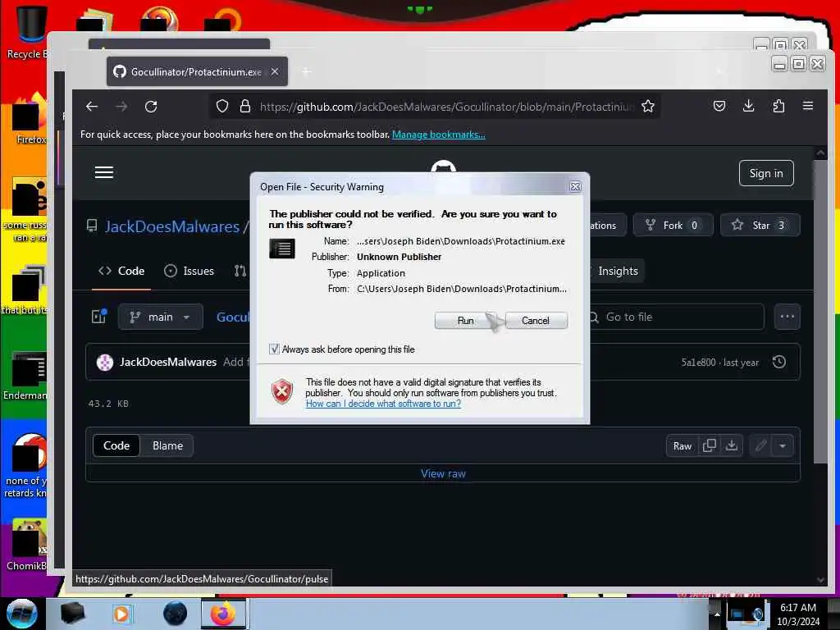Click the site padlock security icon
The height and width of the screenshot is (630, 840).
tap(244, 106)
